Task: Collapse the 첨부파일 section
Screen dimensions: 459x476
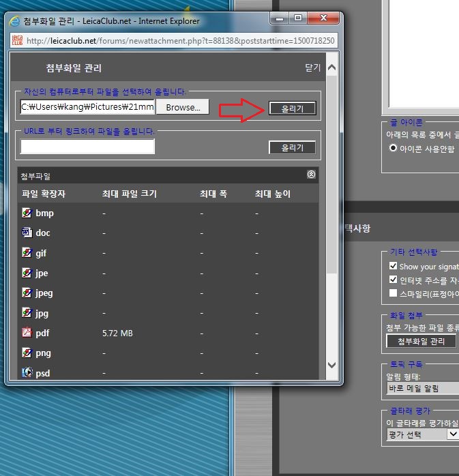Action: coord(311,175)
